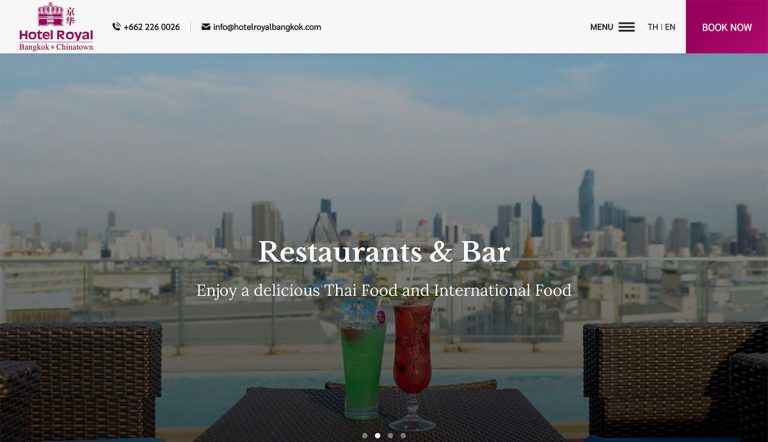Select the active second carousel dot
Screen dimensions: 768x442
(378, 435)
